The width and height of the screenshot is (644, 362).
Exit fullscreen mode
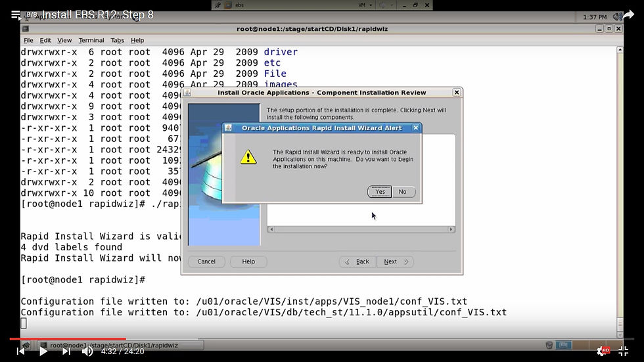pos(624,351)
